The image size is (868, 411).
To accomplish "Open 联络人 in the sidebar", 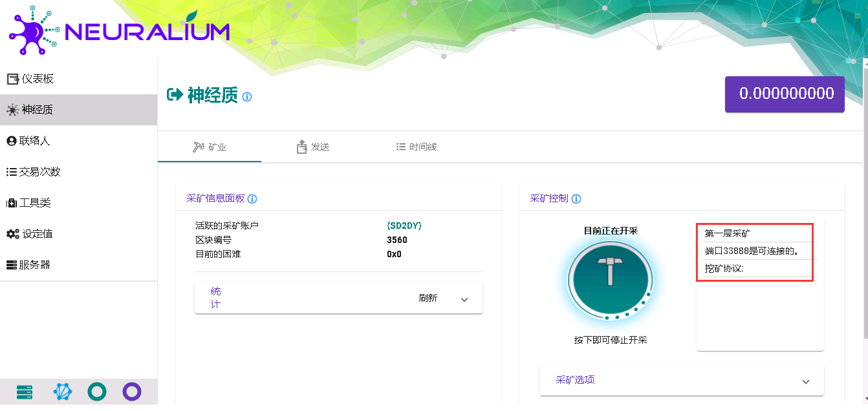I will pos(34,141).
